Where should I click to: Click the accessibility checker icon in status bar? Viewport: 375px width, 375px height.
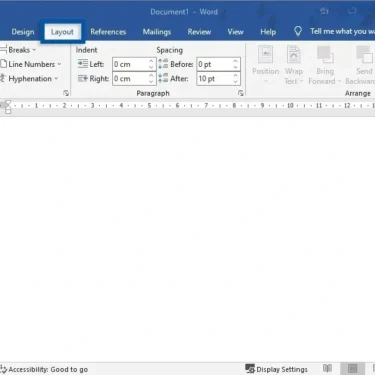[4, 369]
